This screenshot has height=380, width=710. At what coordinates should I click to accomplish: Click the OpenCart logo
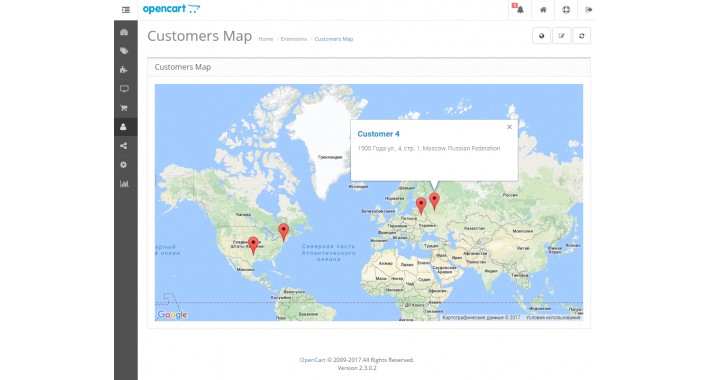171,9
